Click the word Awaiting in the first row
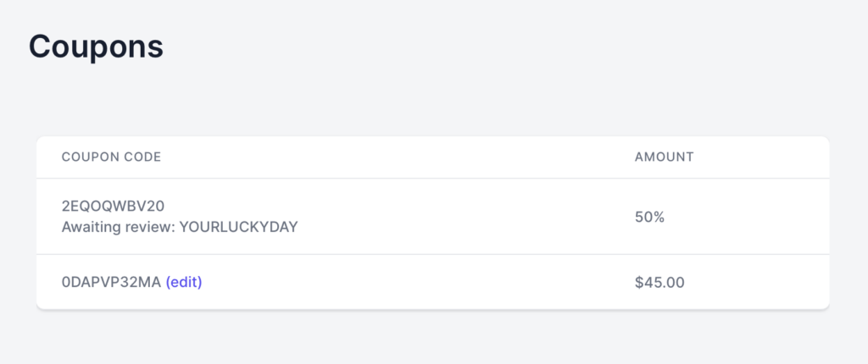The height and width of the screenshot is (364, 868). (88, 228)
